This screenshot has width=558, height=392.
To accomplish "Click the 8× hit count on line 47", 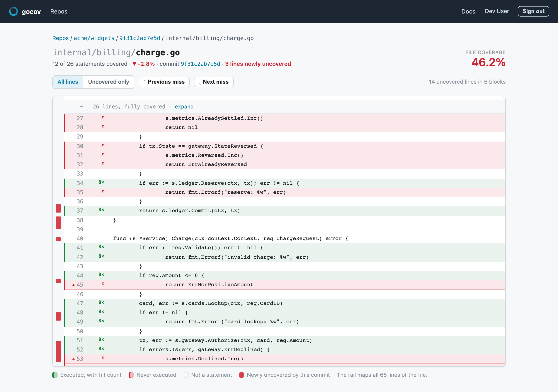I will click(101, 303).
